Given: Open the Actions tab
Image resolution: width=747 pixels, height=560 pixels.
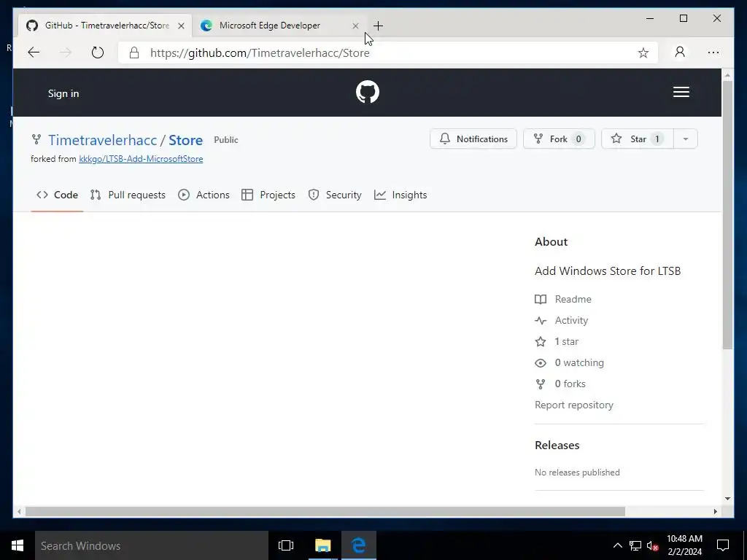Looking at the screenshot, I should click(204, 195).
